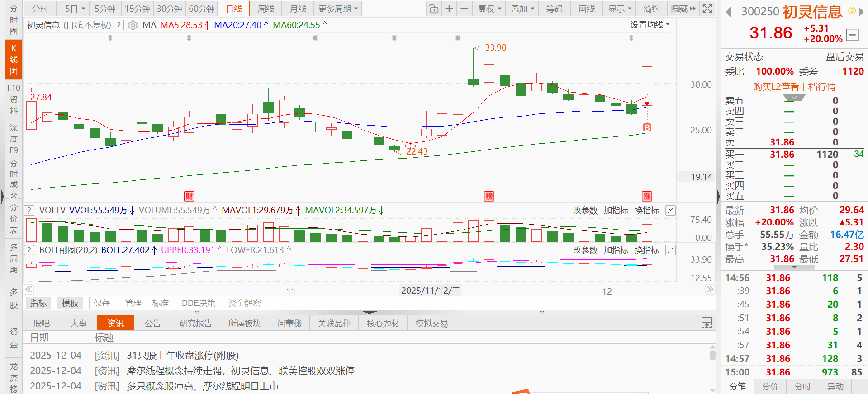
Task: Open the 涨 limit-up marker on chart
Action: pyautogui.click(x=647, y=196)
